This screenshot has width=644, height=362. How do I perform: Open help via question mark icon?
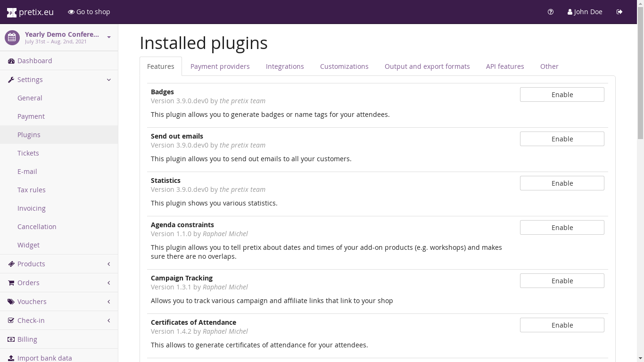(x=551, y=12)
